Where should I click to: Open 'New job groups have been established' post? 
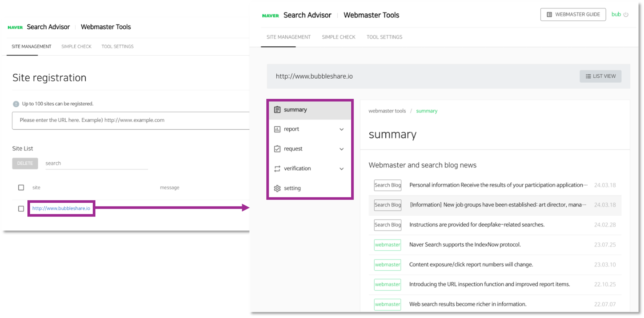498,205
